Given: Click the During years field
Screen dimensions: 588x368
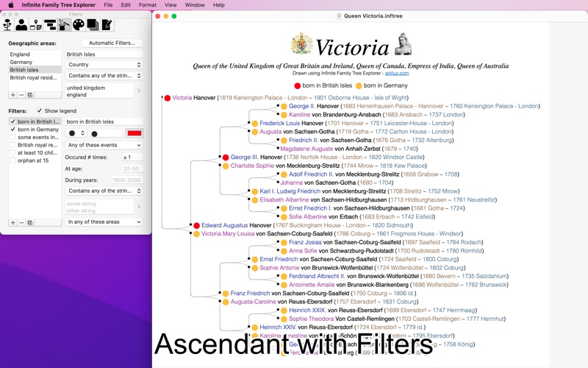Looking at the screenshot, I should [126, 180].
